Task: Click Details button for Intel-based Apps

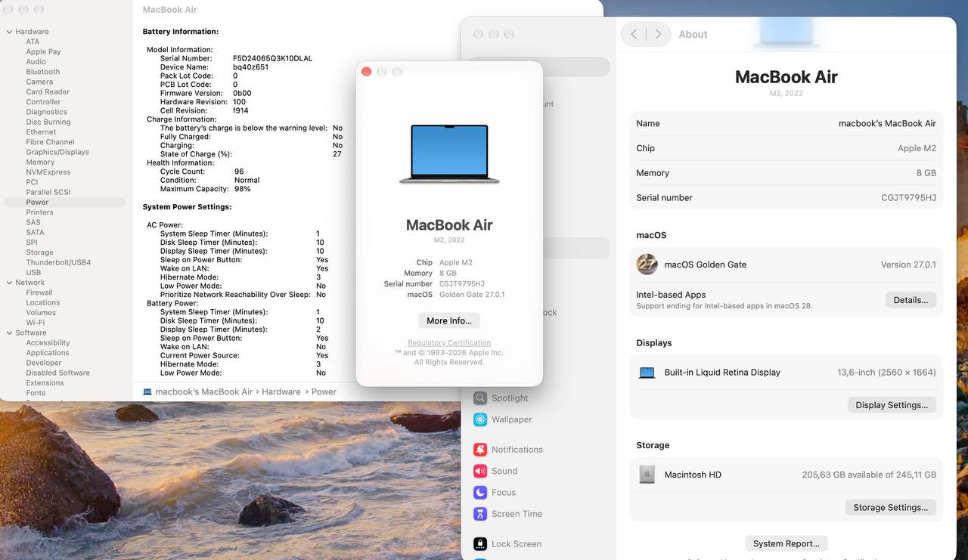Action: [x=911, y=300]
